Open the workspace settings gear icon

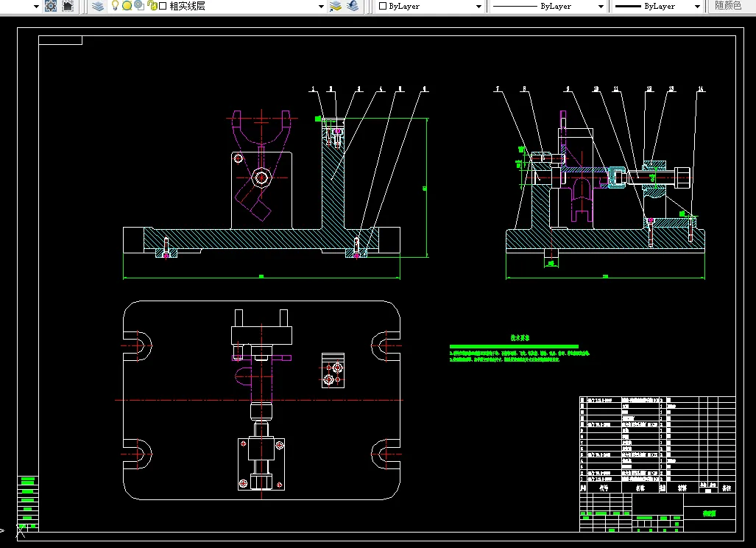click(x=51, y=6)
